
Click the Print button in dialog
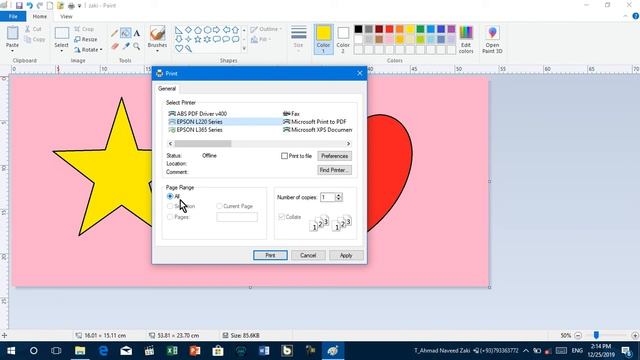coord(270,255)
